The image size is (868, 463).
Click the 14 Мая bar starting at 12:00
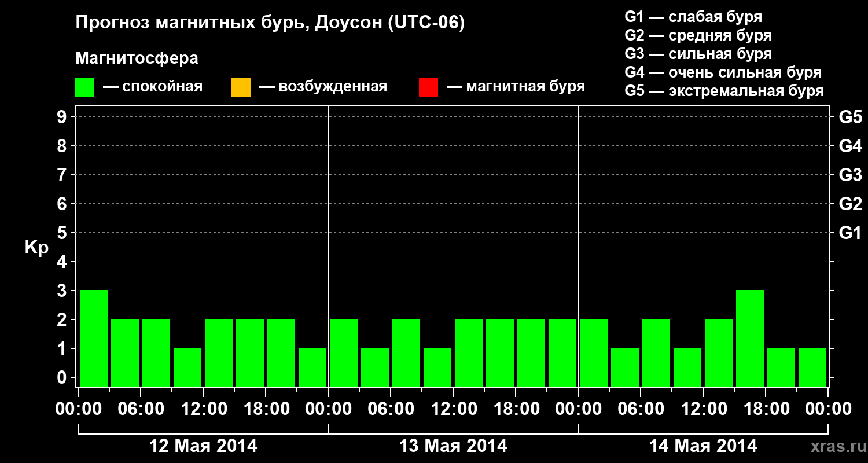coord(719,352)
